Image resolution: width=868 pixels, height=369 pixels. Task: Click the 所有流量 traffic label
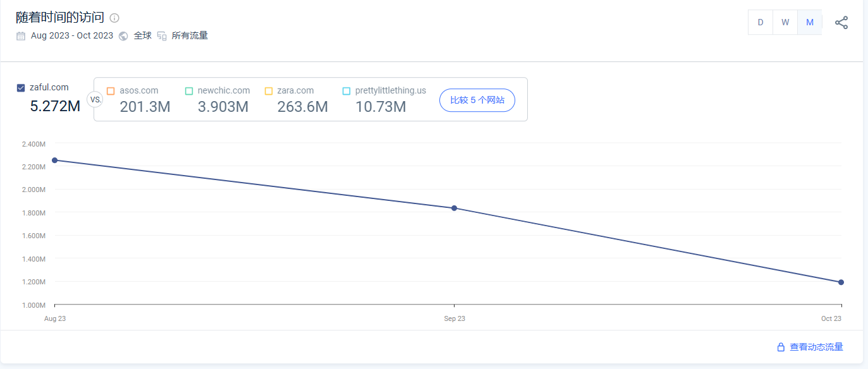coord(190,36)
